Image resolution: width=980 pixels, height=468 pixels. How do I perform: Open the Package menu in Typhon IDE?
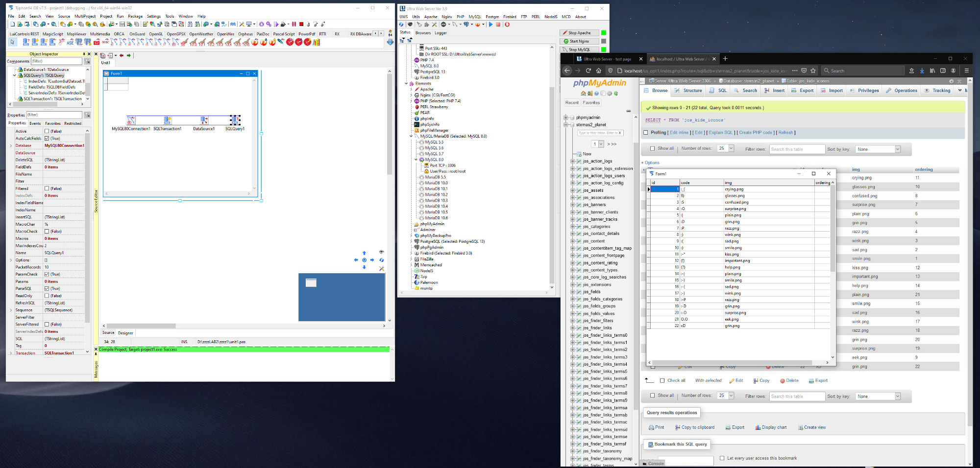[135, 16]
